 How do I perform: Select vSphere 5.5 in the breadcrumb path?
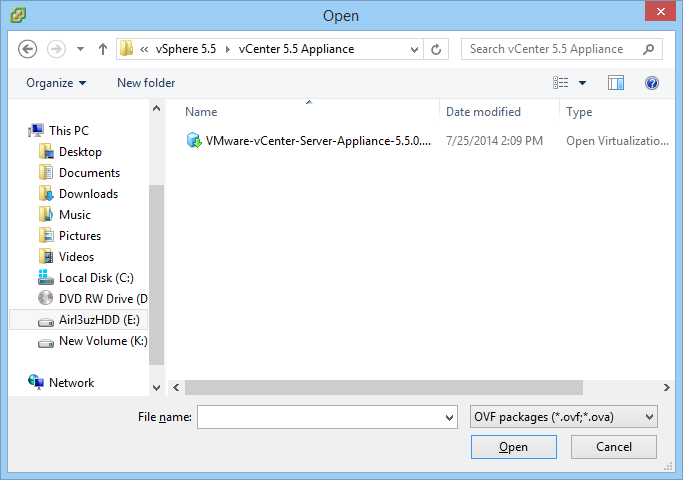click(186, 49)
